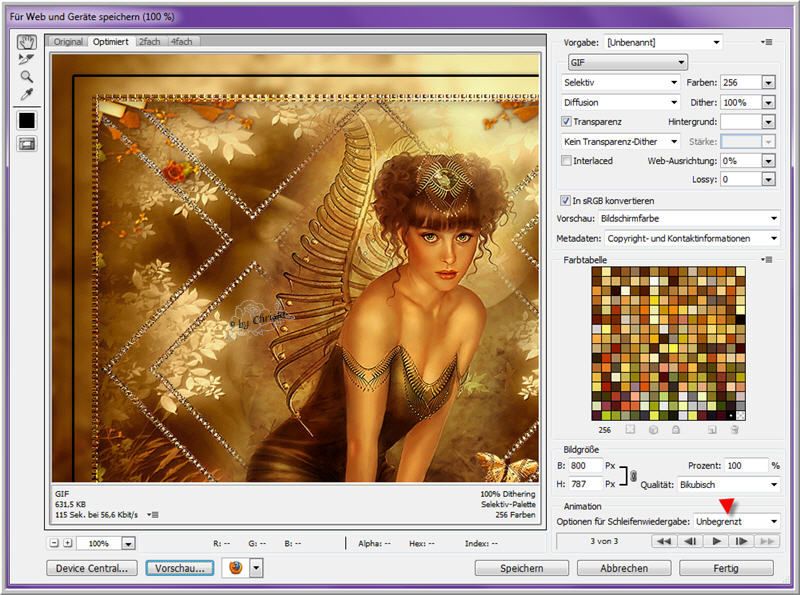Open the GIF file format dropdown
The image size is (800, 595).
(628, 62)
